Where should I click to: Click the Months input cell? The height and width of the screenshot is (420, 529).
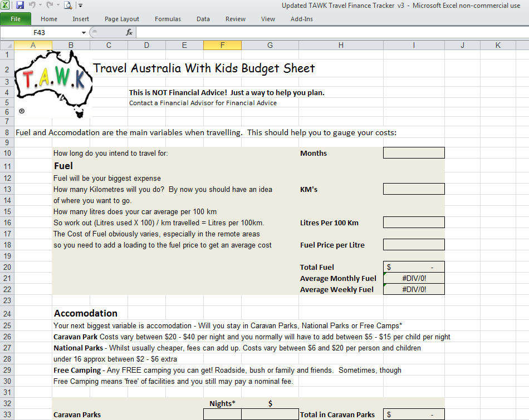413,153
